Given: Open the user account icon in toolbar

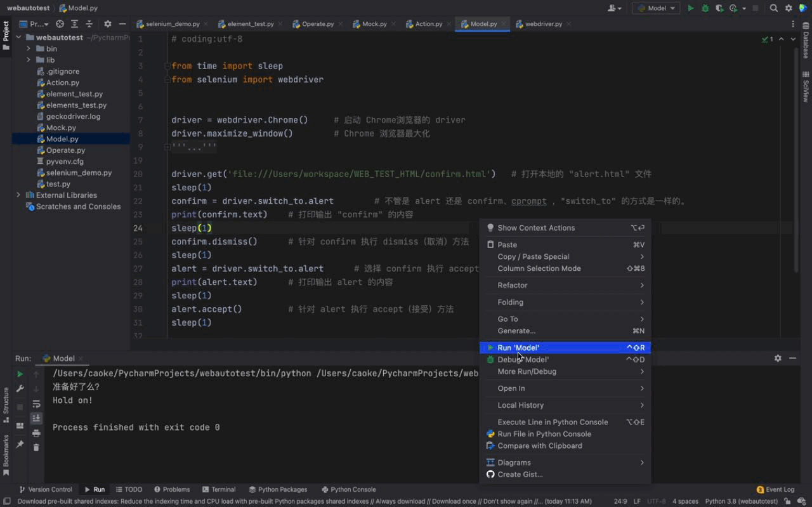Looking at the screenshot, I should tap(614, 8).
